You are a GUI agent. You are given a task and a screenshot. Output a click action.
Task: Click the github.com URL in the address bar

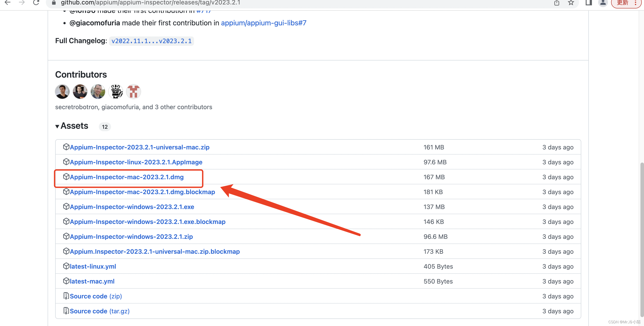pos(150,3)
